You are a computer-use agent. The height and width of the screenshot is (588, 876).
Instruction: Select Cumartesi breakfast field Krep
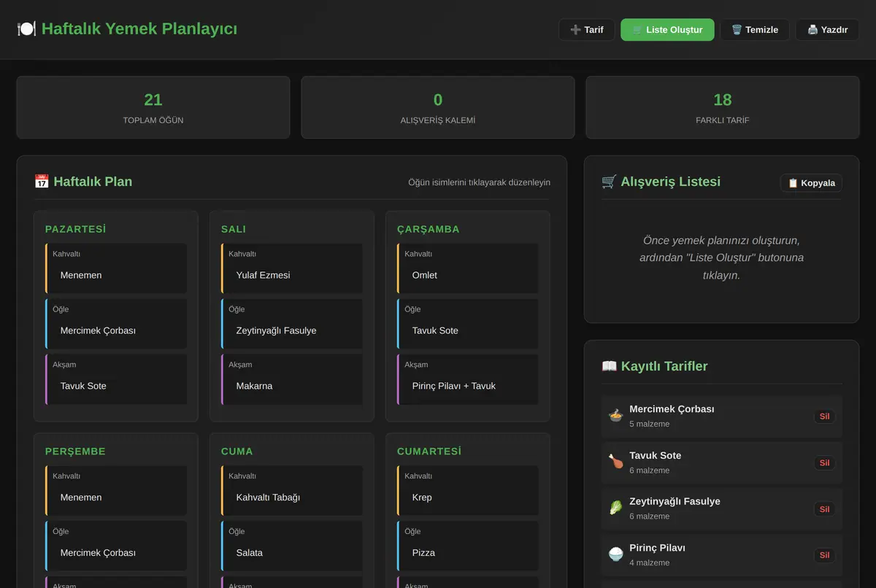468,498
